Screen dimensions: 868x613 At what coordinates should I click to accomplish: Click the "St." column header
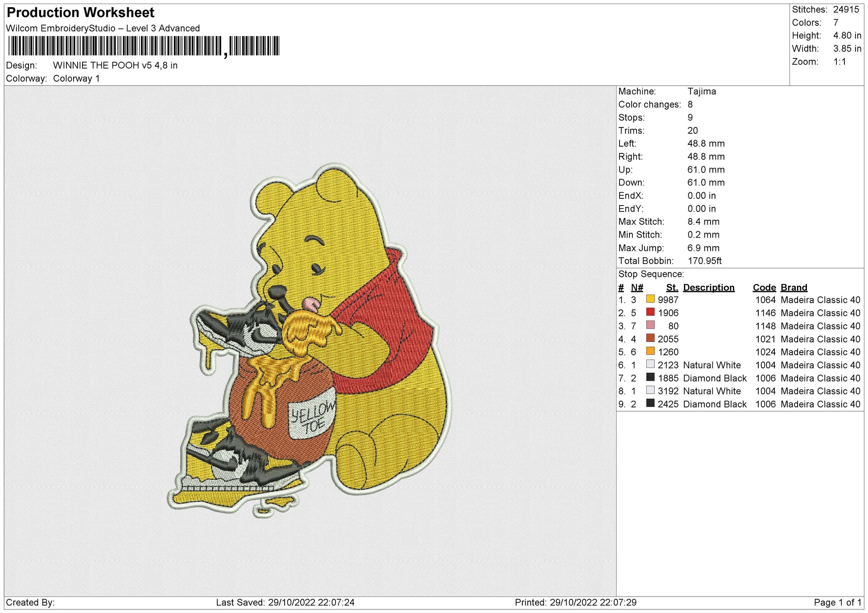coord(672,288)
